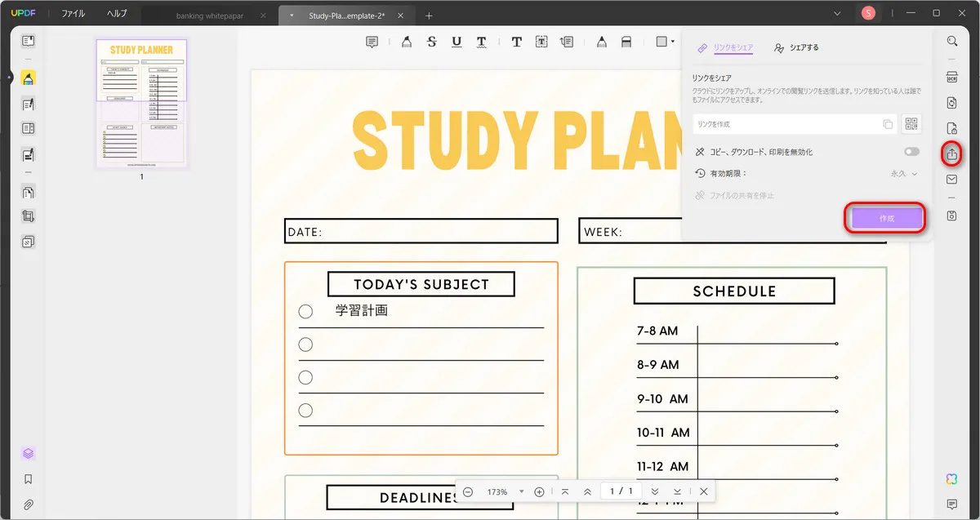The width and height of the screenshot is (980, 520).
Task: Open the 永久 expiration dropdown
Action: (904, 174)
